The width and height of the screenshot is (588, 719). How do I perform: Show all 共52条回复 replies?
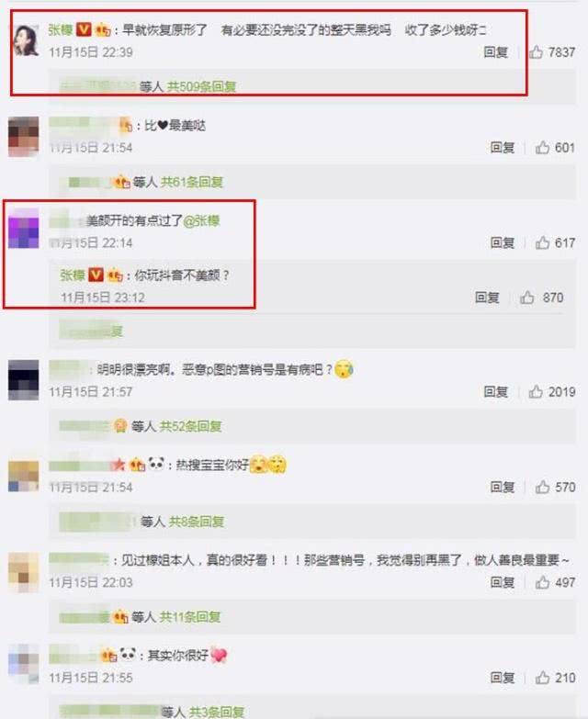(190, 426)
